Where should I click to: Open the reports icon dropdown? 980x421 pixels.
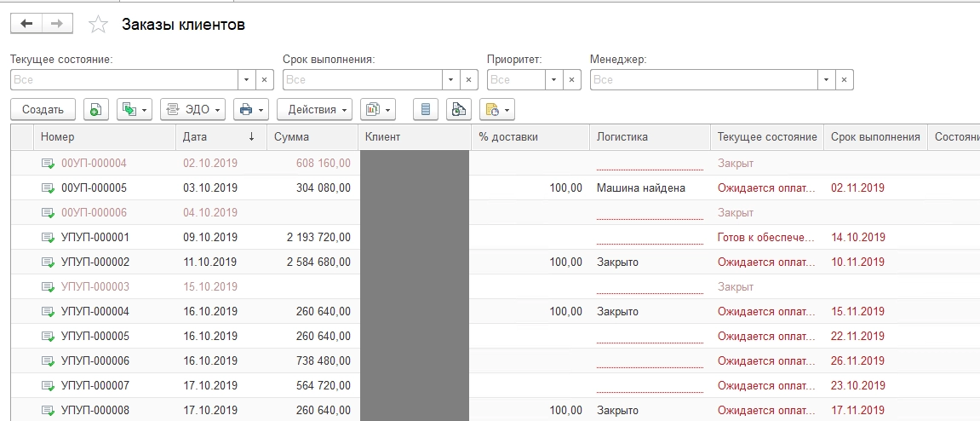pos(378,109)
